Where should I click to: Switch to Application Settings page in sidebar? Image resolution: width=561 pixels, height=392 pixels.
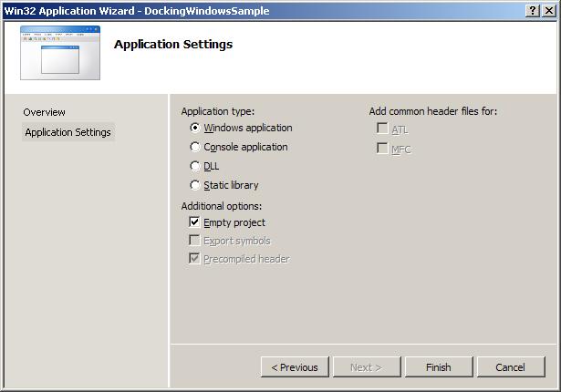[68, 132]
